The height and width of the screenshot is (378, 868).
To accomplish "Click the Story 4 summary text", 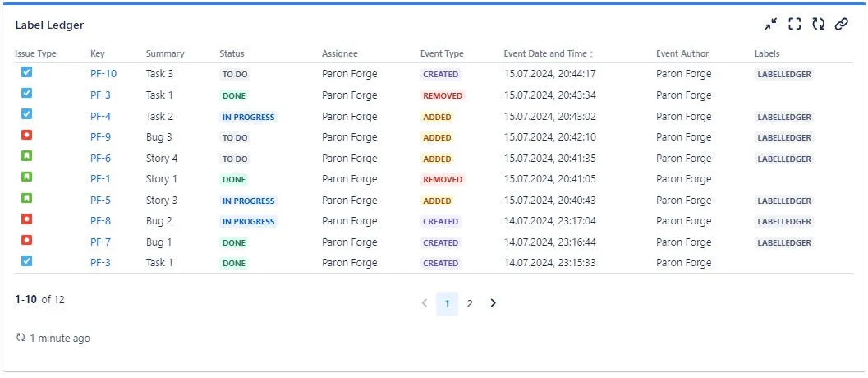I will (162, 159).
